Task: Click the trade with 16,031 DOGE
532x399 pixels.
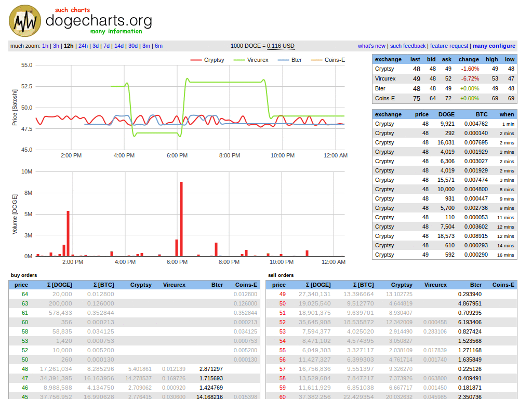Action: 445,143
